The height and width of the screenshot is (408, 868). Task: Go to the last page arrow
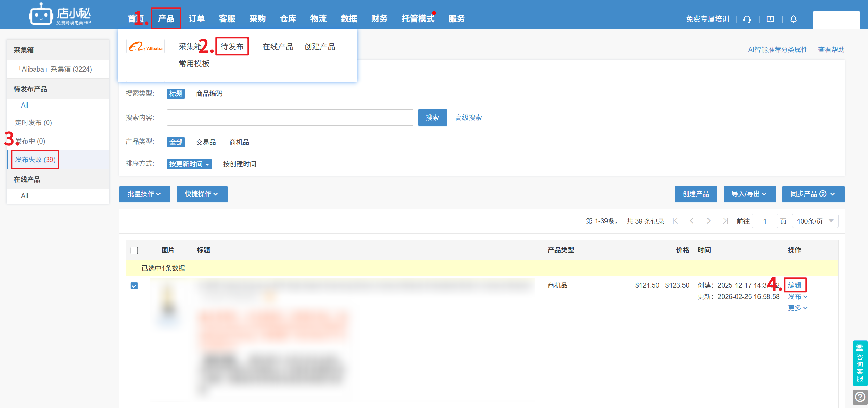pos(725,221)
